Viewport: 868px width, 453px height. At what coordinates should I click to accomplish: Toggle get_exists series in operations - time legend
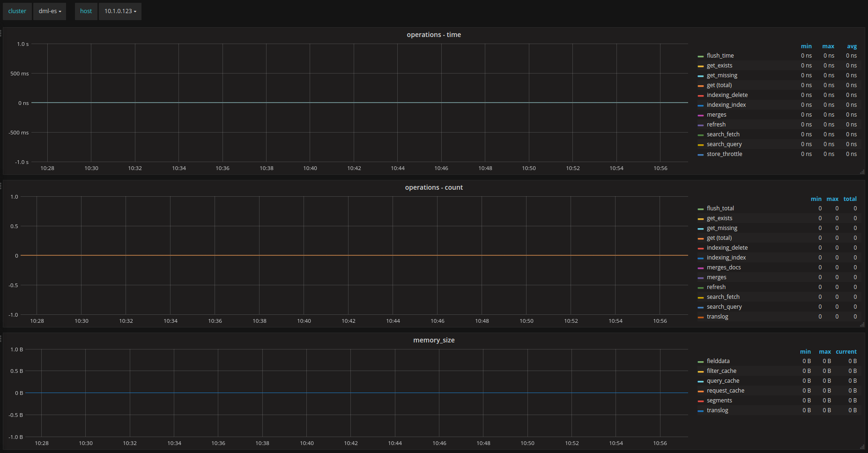point(720,66)
